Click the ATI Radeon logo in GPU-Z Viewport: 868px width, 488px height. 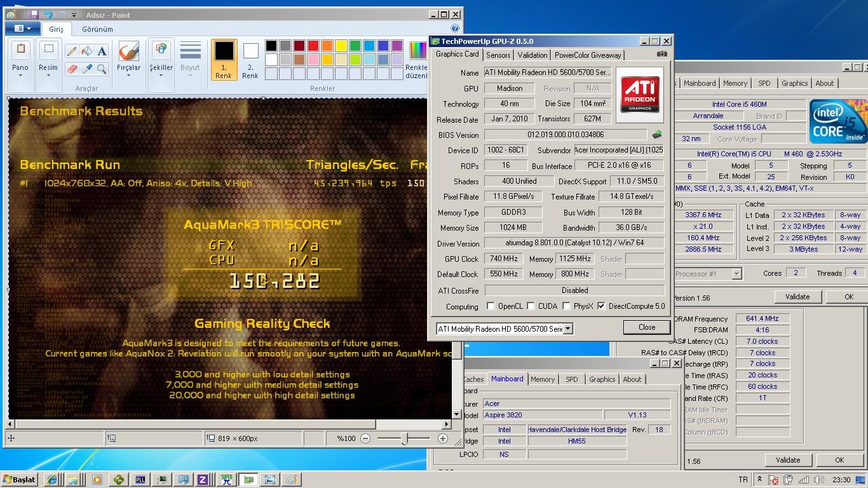click(x=639, y=94)
